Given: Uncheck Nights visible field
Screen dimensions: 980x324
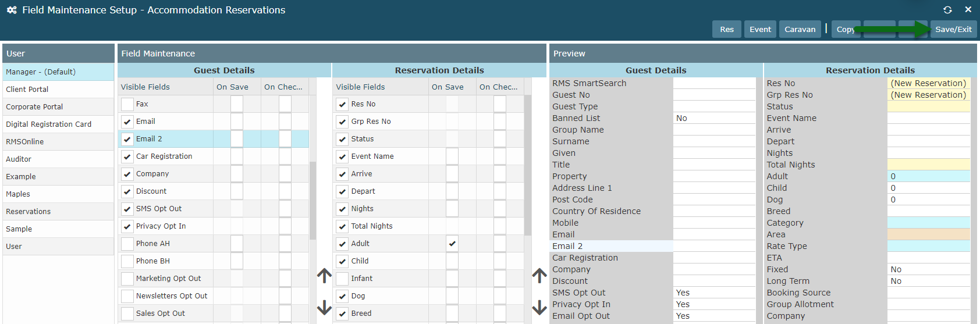Looking at the screenshot, I should tap(342, 209).
